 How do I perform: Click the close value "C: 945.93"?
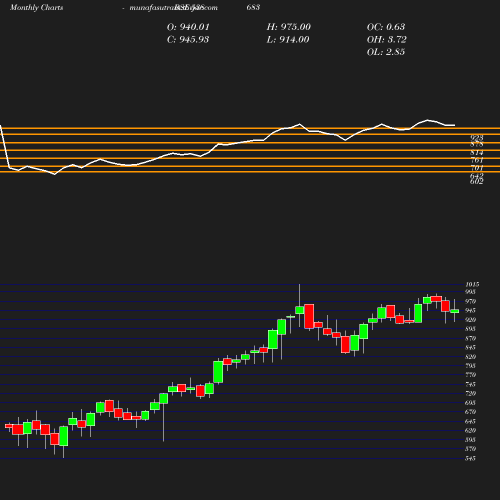point(188,40)
